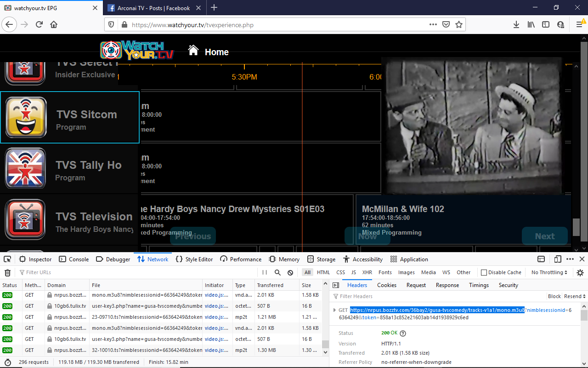588x368 pixels.
Task: Filter requests by JS type
Action: 354,272
